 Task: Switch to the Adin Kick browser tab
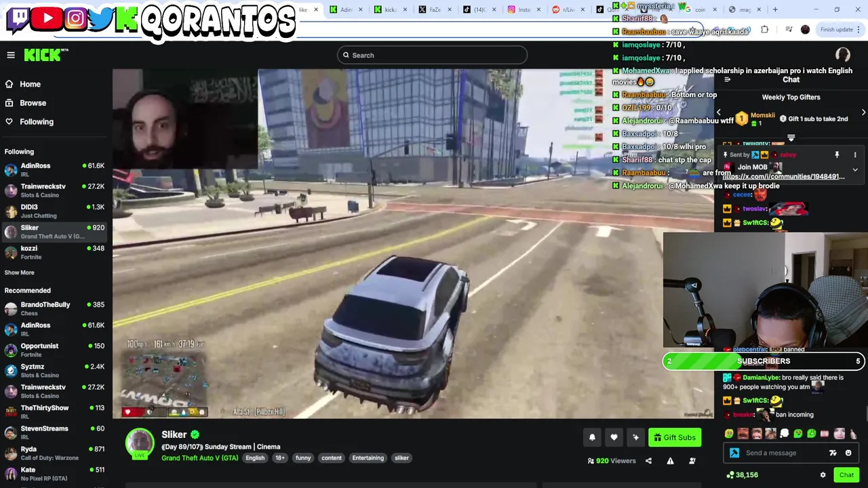[x=346, y=9]
